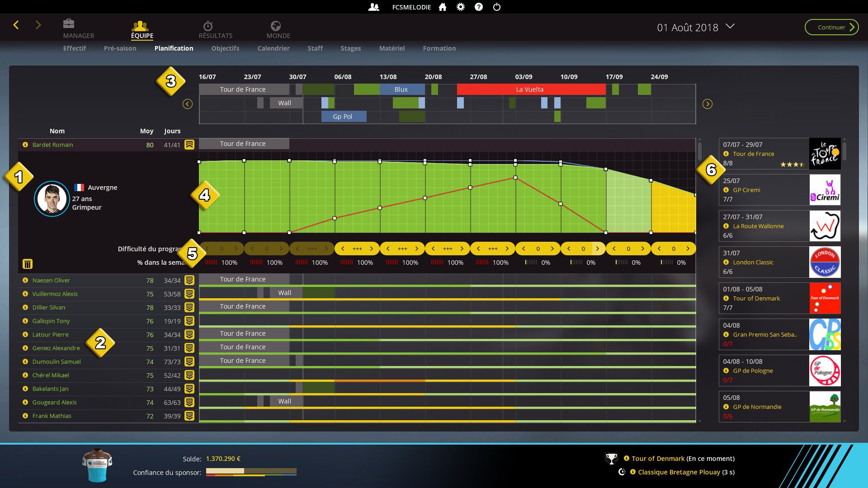Open Tour of Denmark link in bottom bar
This screenshot has width=868, height=488.
[658, 458]
